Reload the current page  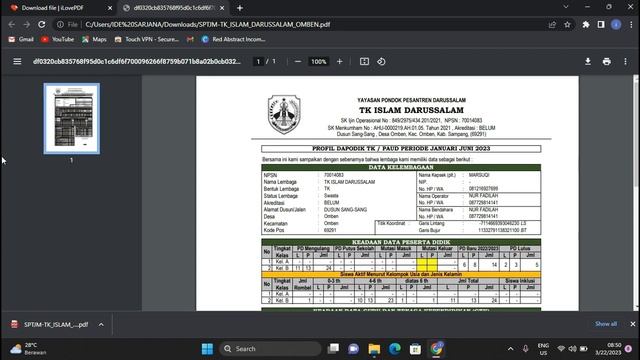(42, 24)
